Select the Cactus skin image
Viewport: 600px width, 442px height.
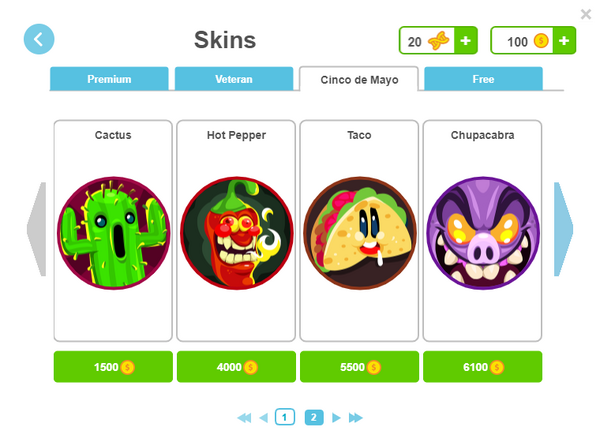tap(114, 233)
